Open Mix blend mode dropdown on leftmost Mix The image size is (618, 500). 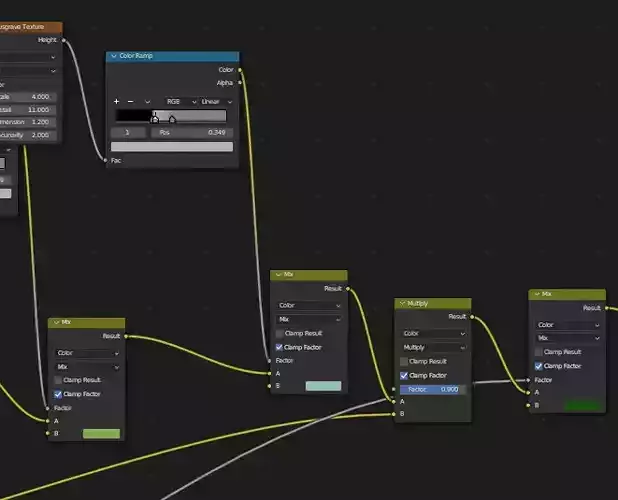point(87,367)
